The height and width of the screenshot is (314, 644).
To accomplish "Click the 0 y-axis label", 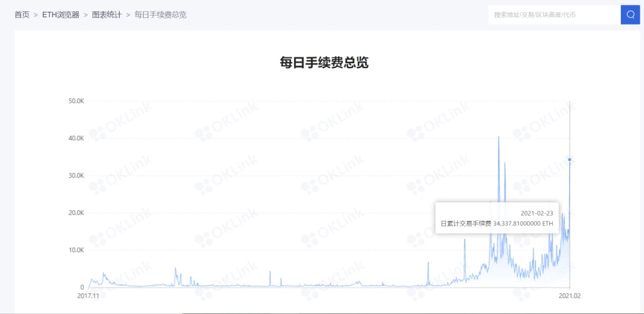I will [x=82, y=287].
